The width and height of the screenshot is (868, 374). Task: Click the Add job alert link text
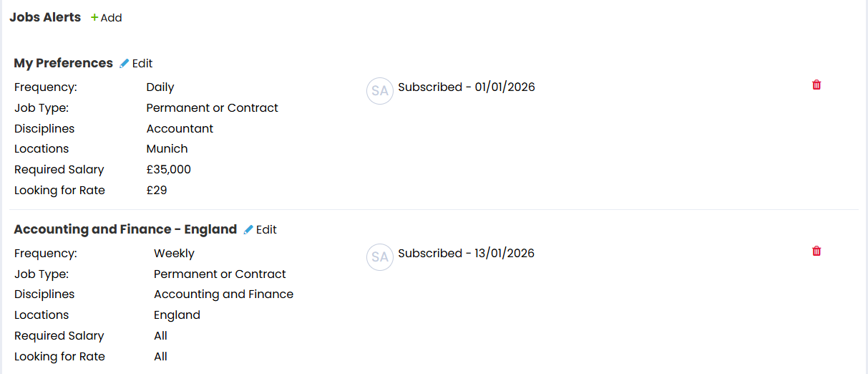tap(111, 18)
